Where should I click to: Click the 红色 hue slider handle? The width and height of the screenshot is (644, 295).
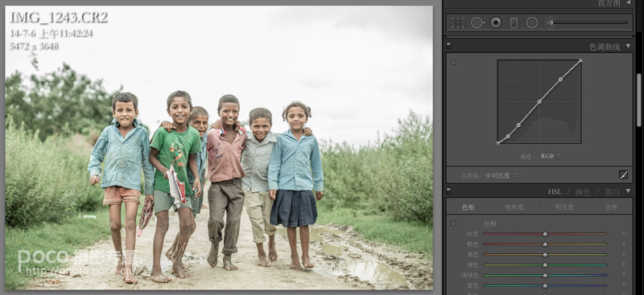[x=545, y=234]
